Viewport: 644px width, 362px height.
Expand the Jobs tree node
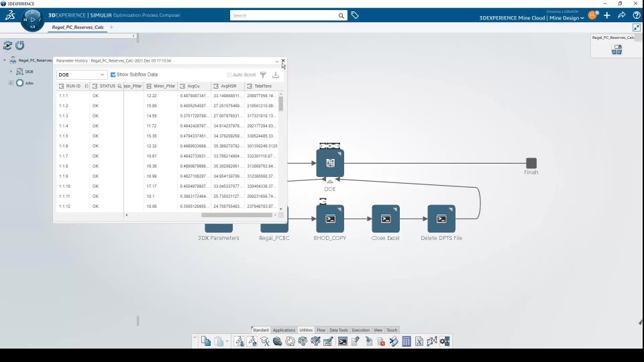[11, 83]
